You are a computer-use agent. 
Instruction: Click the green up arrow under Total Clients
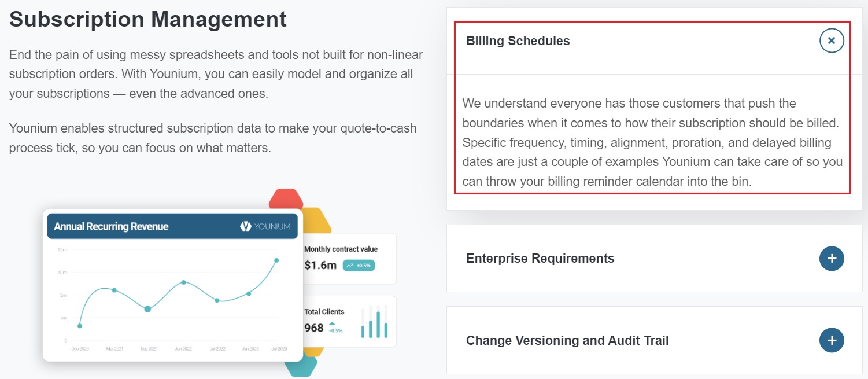point(332,323)
